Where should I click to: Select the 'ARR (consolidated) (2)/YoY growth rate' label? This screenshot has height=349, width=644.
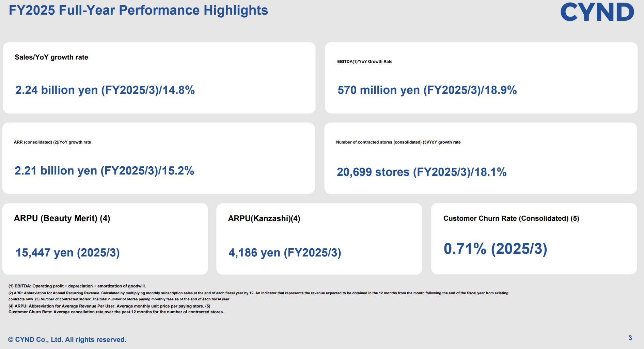pos(52,142)
